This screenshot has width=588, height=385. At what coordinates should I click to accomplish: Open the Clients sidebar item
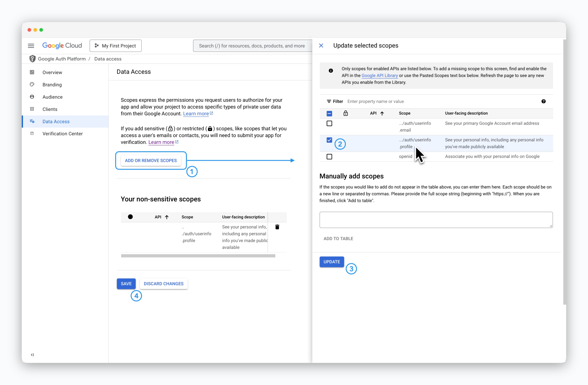point(65,109)
